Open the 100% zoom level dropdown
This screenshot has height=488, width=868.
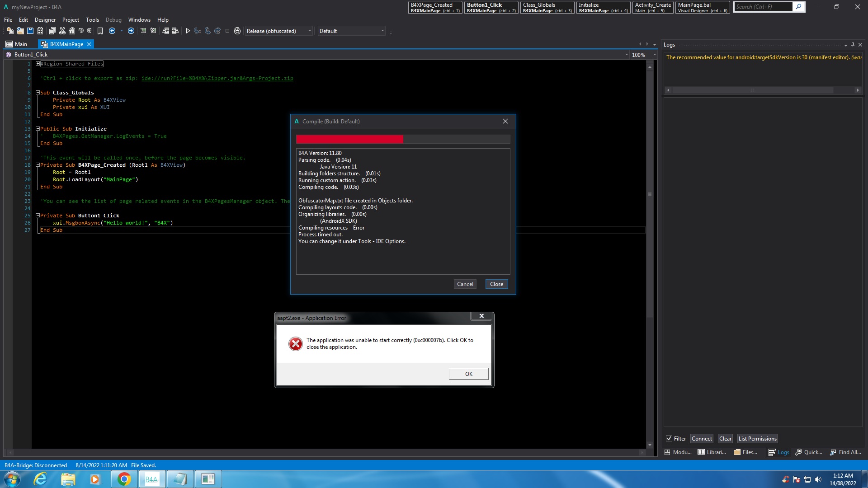click(654, 55)
